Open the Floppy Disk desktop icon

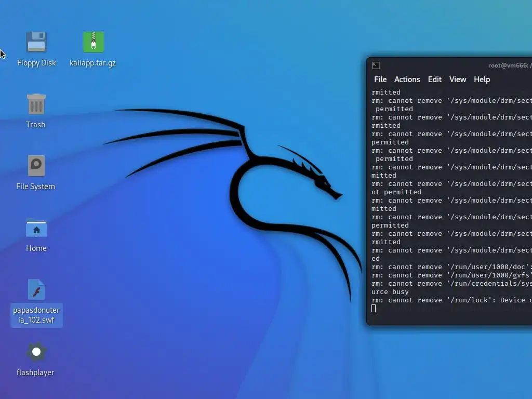(36, 42)
